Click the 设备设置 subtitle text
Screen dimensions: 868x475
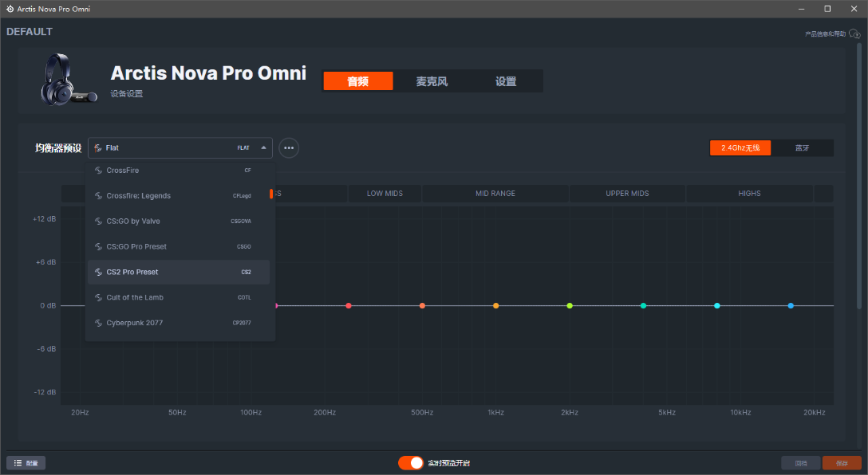click(126, 93)
